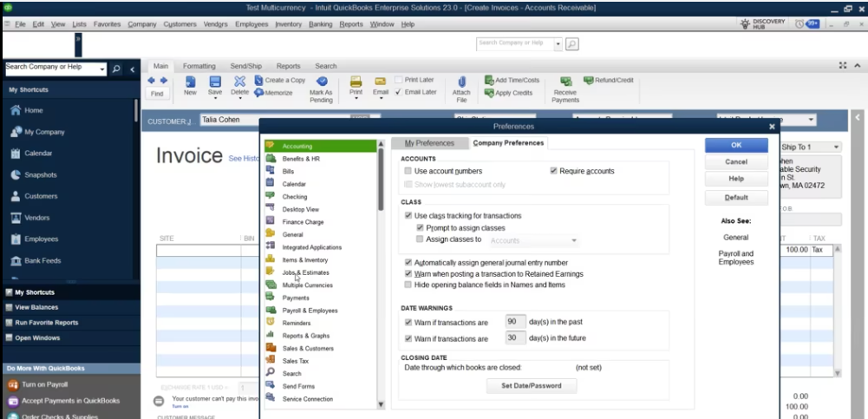
Task: Go to next invoice with right arrow
Action: click(x=163, y=81)
